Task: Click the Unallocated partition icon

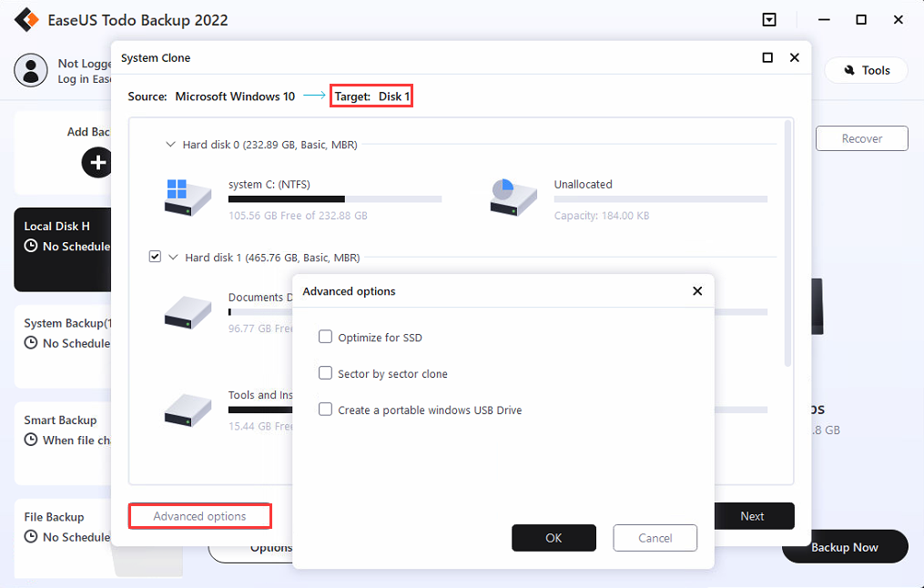Action: 513,198
